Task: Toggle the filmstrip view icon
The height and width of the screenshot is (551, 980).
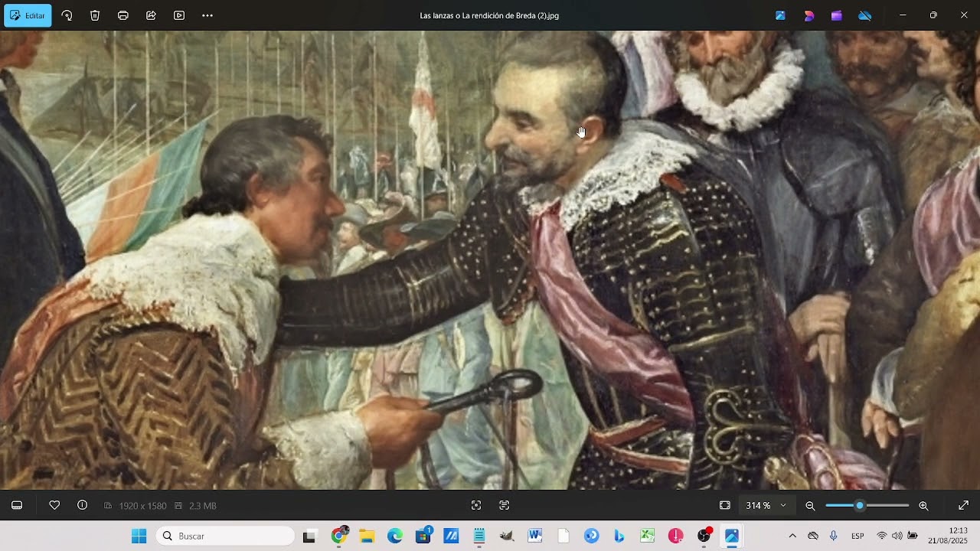Action: 17,505
